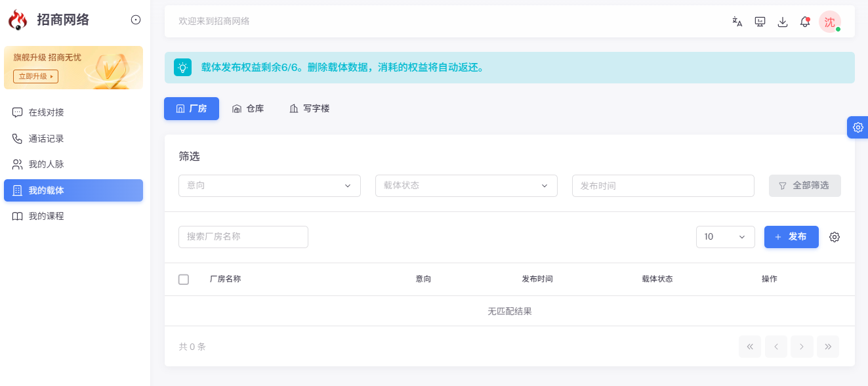Open the floating blue settings gear
The height and width of the screenshot is (386, 868).
coord(858,127)
